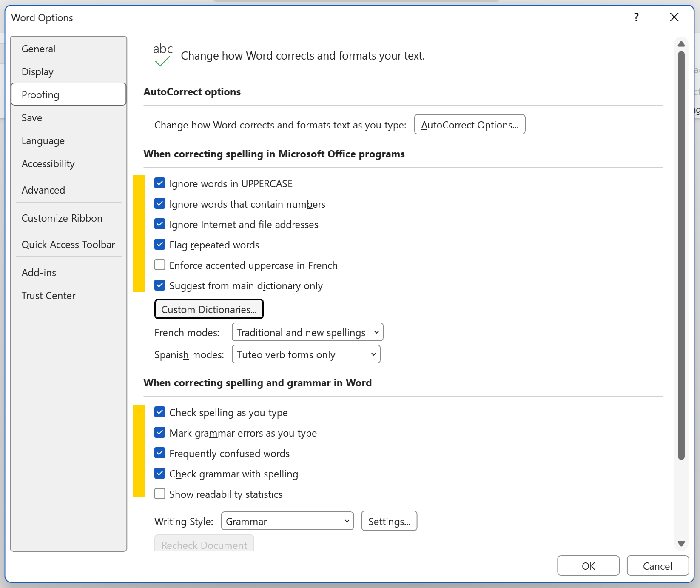Enable Enforce accented uppercase in French
Image resolution: width=700 pixels, height=588 pixels.
click(x=160, y=265)
